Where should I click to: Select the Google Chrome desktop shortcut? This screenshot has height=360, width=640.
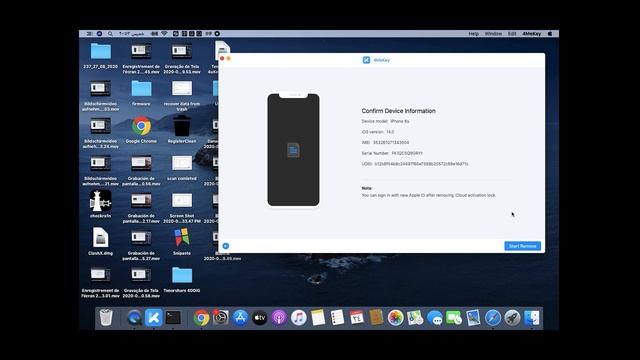[141, 130]
